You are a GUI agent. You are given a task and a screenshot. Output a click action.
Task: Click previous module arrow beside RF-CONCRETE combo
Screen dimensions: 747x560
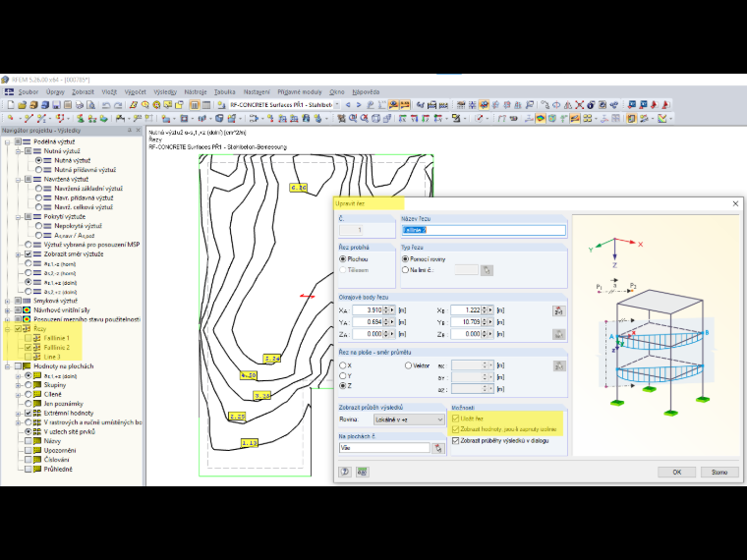(348, 105)
